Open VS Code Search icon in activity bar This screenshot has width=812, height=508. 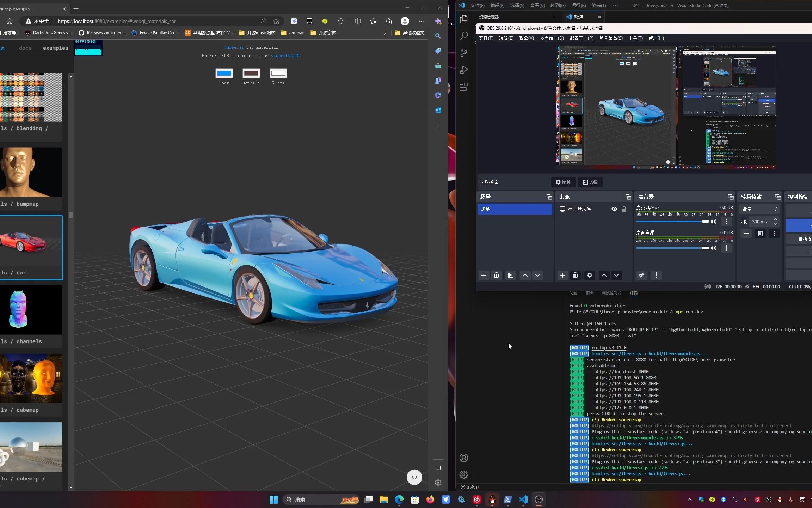(464, 36)
